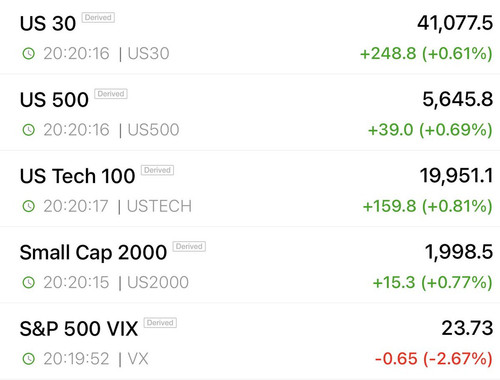
Task: Click the US 30 price 41,077.5
Action: tap(455, 23)
